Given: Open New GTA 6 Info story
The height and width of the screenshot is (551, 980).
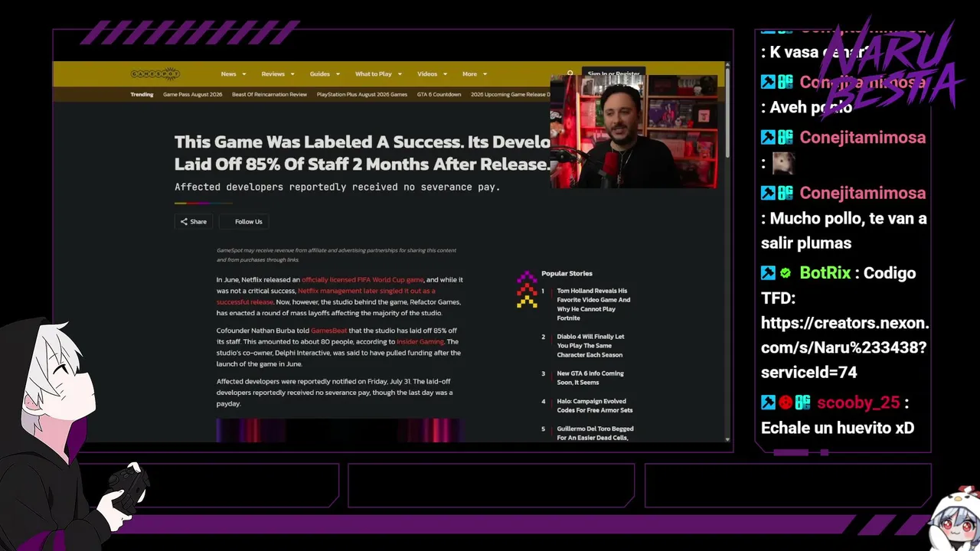Looking at the screenshot, I should click(x=590, y=378).
